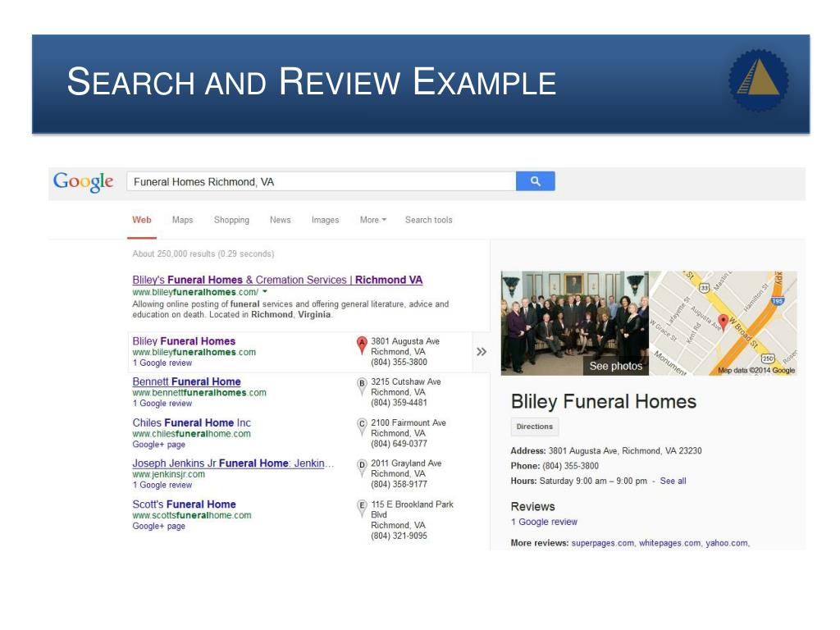The image size is (840, 630).
Task: Click map pin B for Bennett Funeral Home
Action: pyautogui.click(x=362, y=386)
